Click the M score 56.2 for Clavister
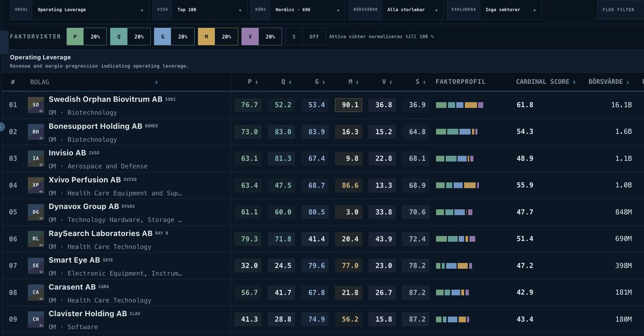The height and width of the screenshot is (336, 644). [x=349, y=319]
